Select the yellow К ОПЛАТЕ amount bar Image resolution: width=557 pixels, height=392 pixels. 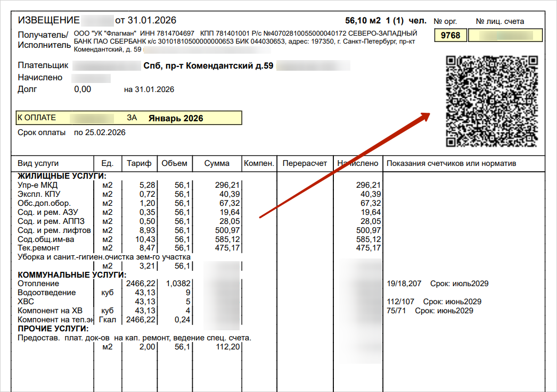(129, 118)
